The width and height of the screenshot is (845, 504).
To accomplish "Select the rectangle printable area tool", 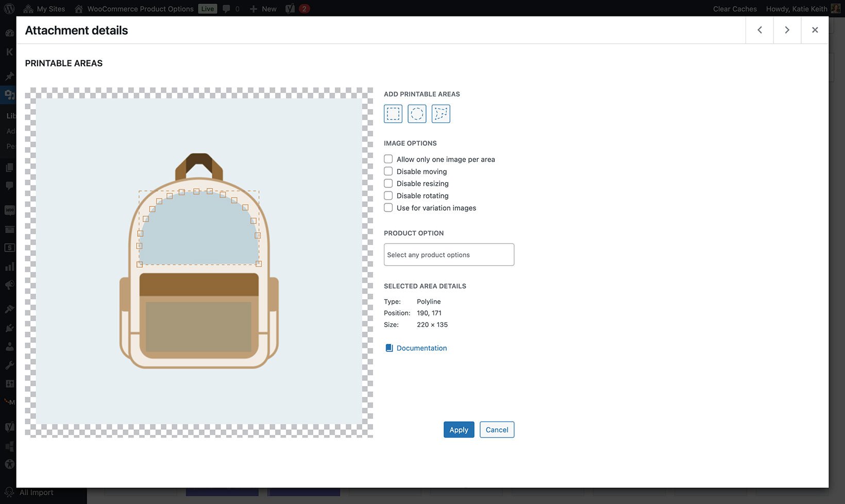I will 393,114.
